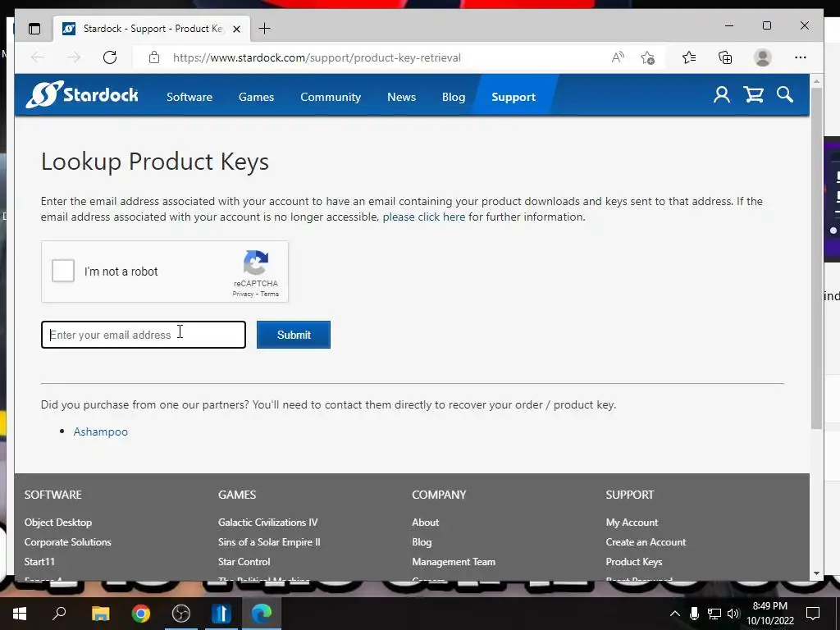Select the Support nav tab
Image resolution: width=840 pixels, height=630 pixels.
tap(514, 97)
